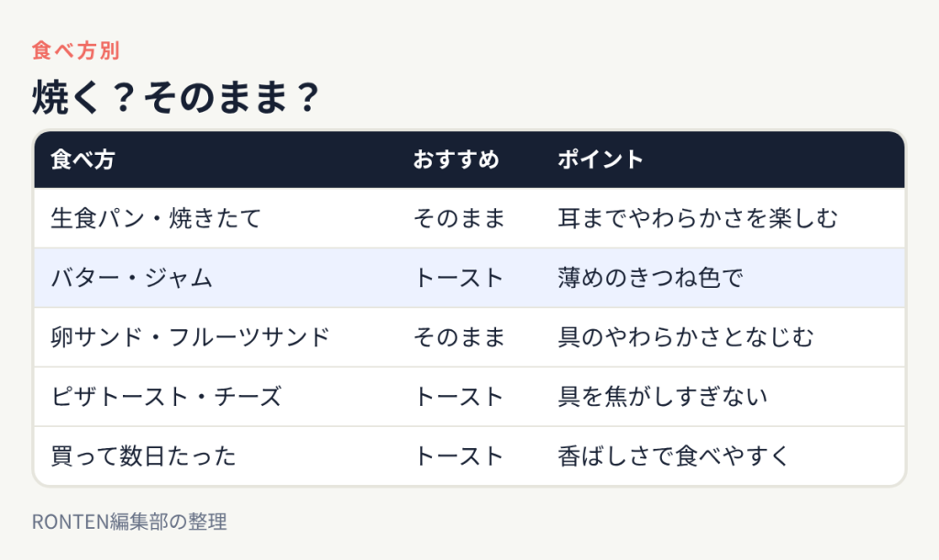Click the 食べ方 column header

click(83, 159)
